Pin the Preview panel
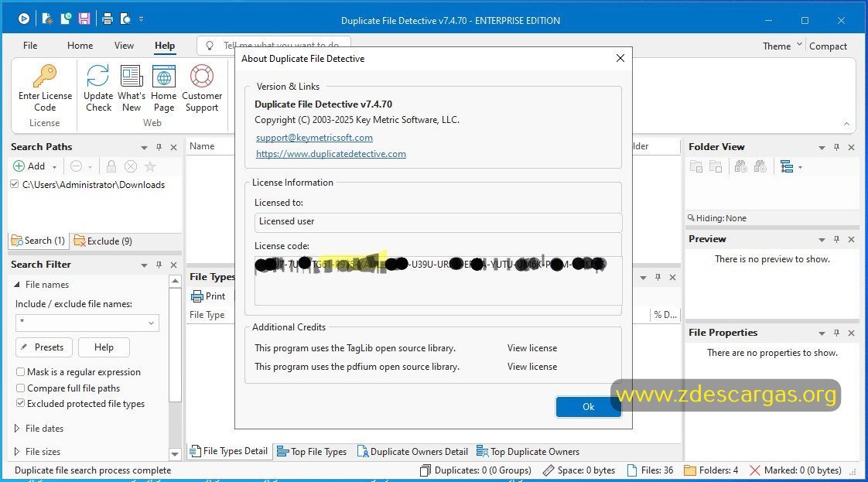Screen dimensions: 868x482 (836, 240)
